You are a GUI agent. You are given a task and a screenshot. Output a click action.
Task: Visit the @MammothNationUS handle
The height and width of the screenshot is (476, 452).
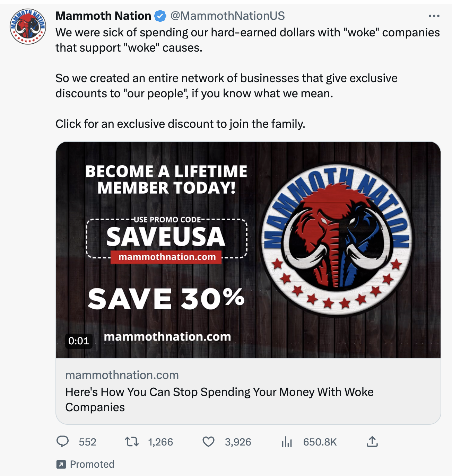point(228,16)
